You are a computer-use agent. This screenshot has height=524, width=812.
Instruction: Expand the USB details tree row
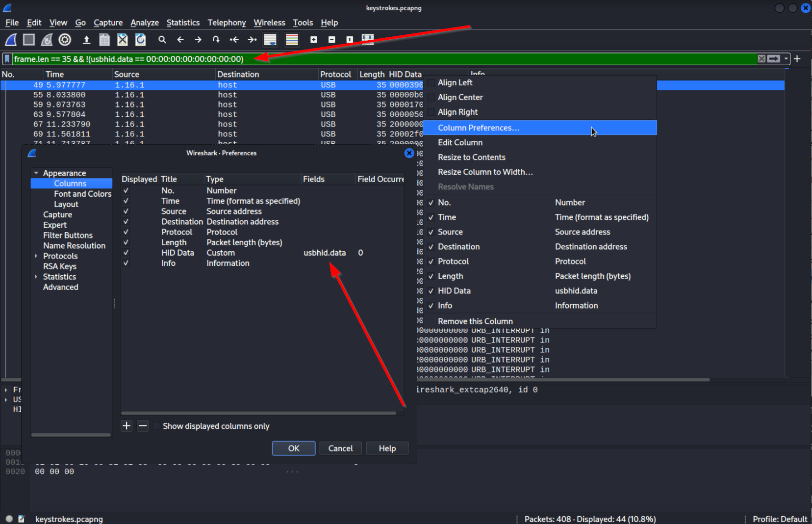pyautogui.click(x=6, y=399)
